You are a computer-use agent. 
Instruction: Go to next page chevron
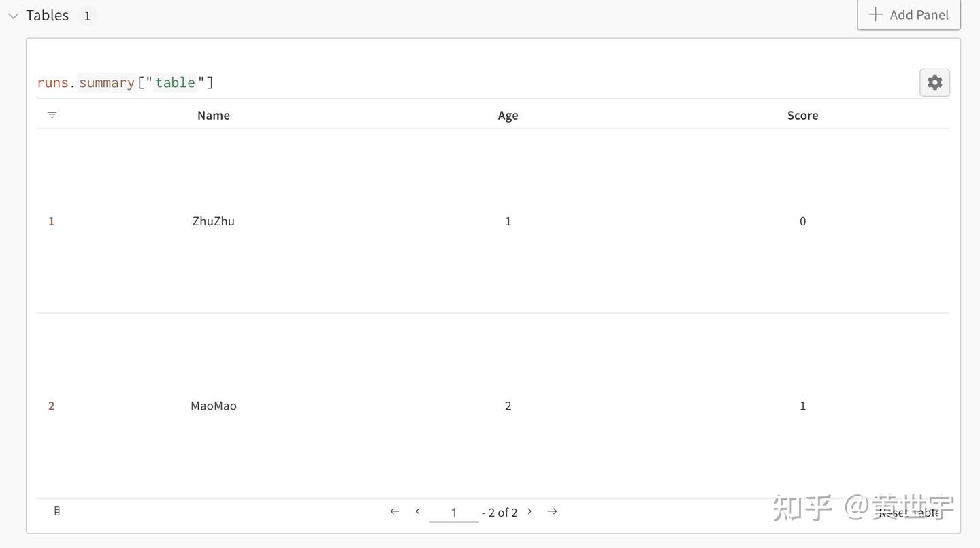pos(529,511)
